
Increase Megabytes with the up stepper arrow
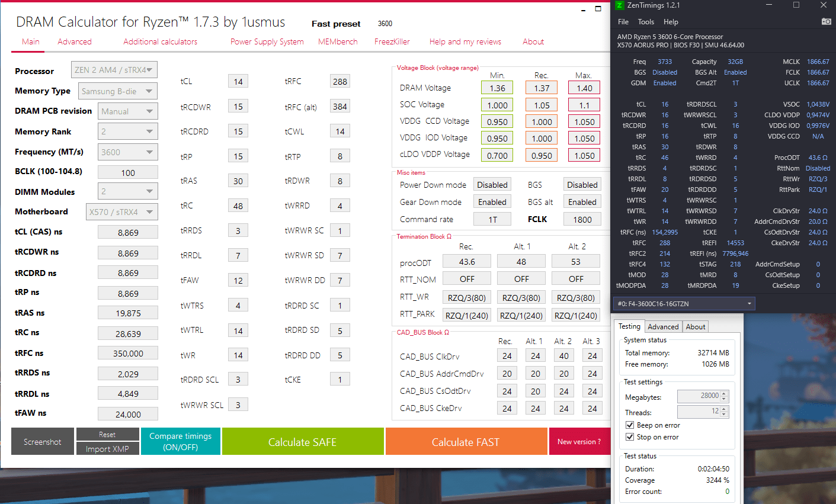(x=724, y=393)
